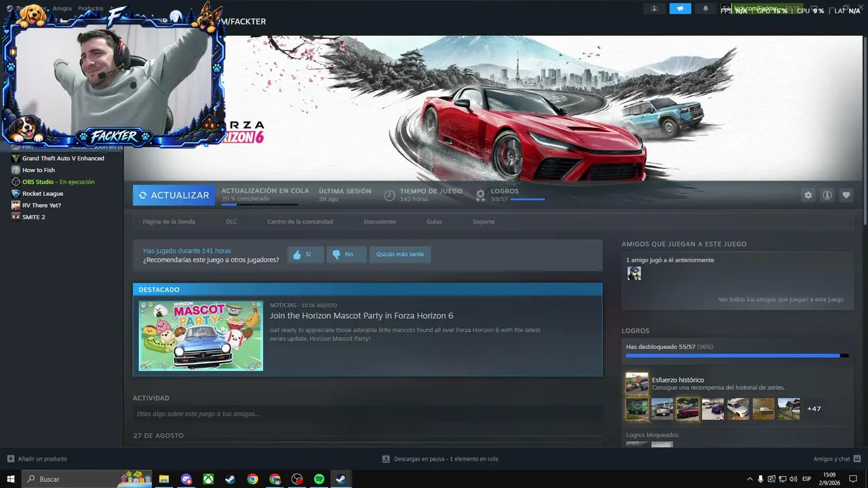Click Quizás más tarde button
The image size is (868, 488).
point(400,255)
